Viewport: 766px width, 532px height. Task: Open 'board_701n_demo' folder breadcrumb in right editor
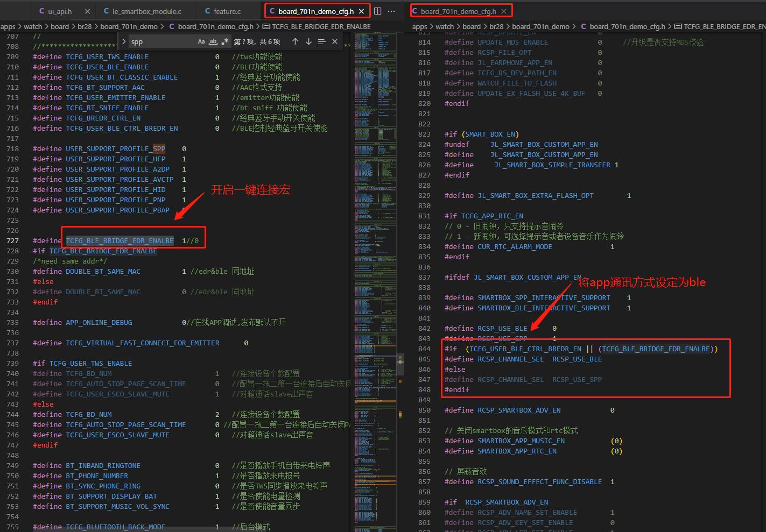click(x=540, y=26)
